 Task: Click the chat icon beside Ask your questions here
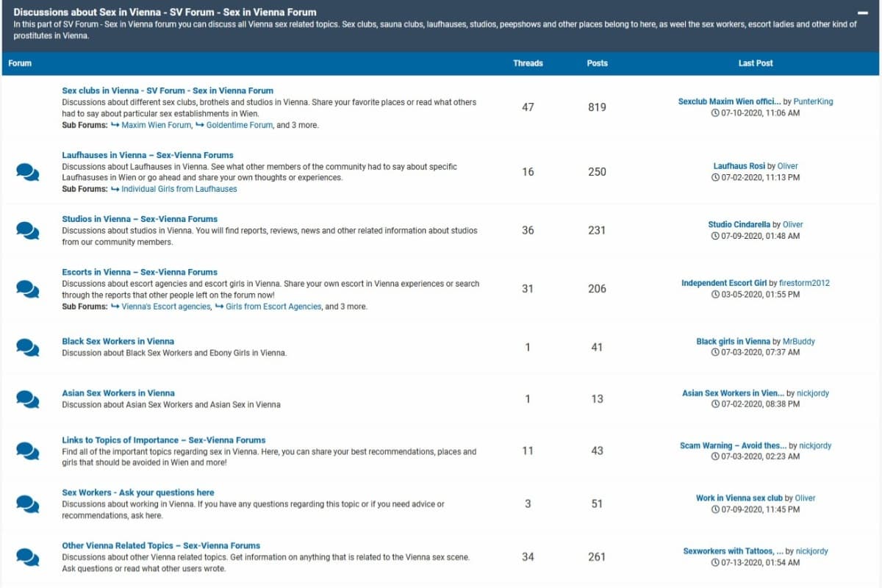click(27, 503)
